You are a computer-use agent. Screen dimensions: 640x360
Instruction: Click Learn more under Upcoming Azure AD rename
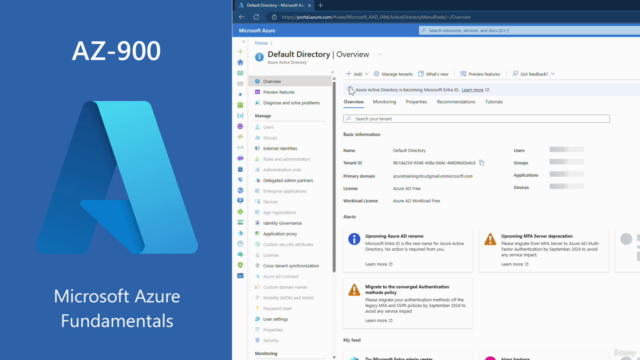[378, 264]
